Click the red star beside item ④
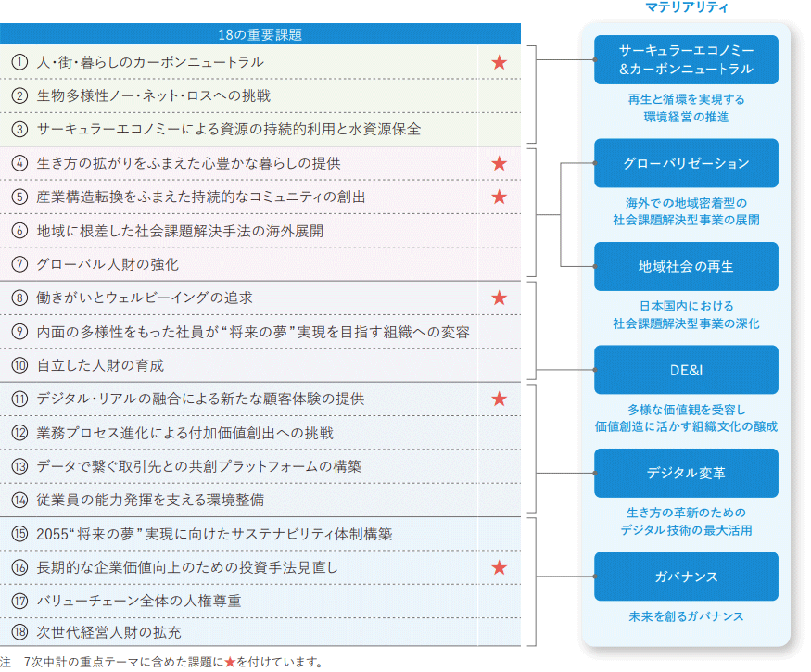Screen dimensions: 811x672 (499, 163)
